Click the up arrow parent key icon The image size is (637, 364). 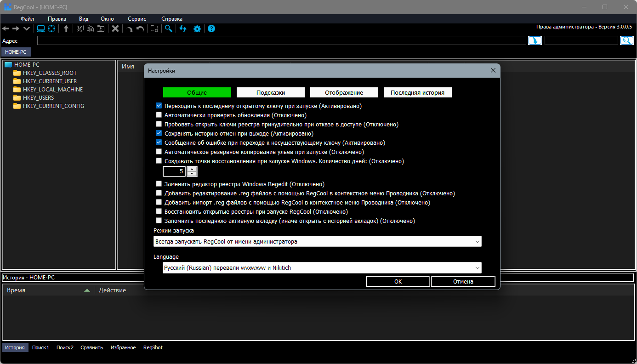66,29
